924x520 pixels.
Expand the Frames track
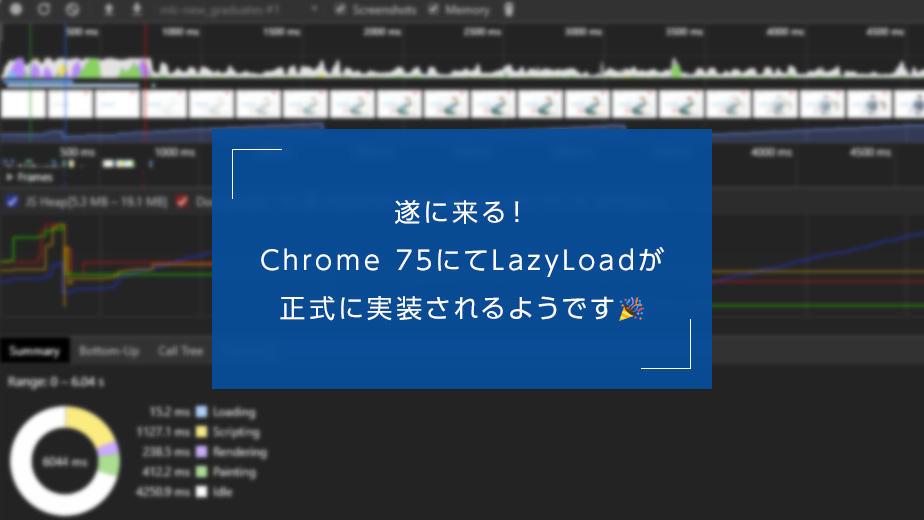coord(9,177)
